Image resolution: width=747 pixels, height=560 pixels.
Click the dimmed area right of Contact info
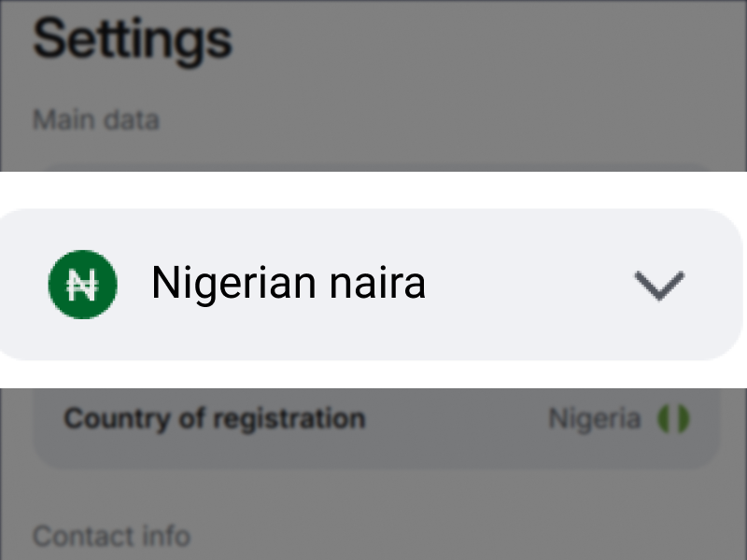tap(467, 537)
